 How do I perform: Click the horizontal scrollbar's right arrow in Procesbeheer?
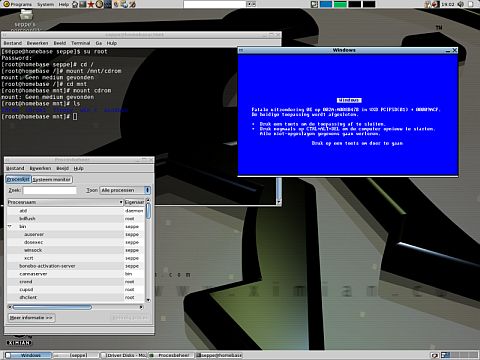coord(141,307)
